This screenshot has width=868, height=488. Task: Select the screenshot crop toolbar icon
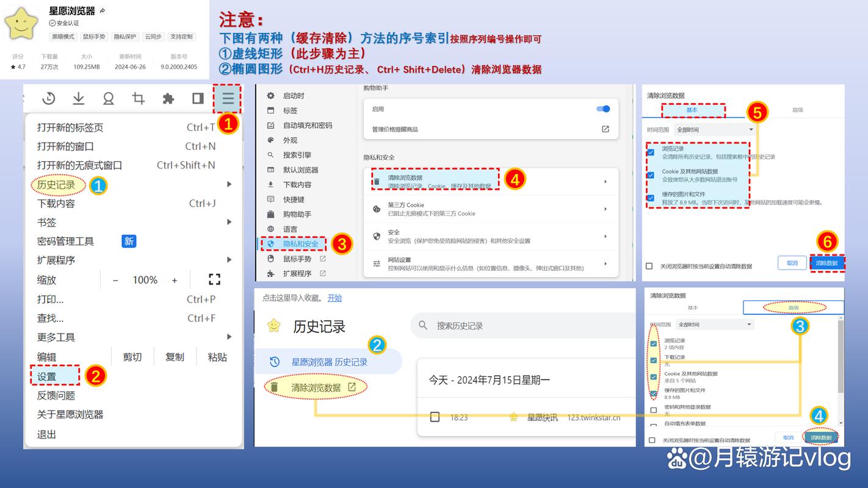(x=139, y=98)
